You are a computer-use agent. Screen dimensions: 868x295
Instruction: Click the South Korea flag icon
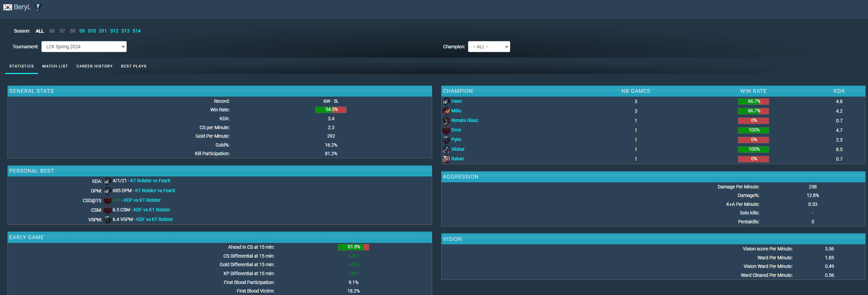coord(8,7)
